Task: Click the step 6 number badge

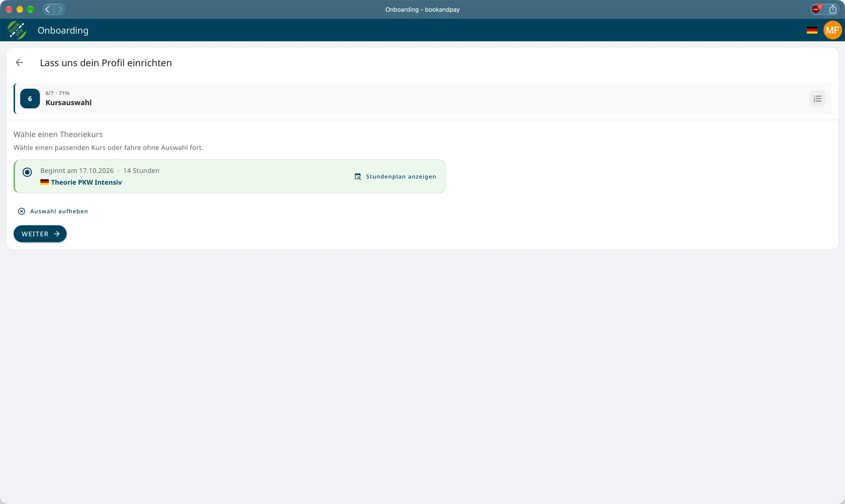Action: click(30, 99)
